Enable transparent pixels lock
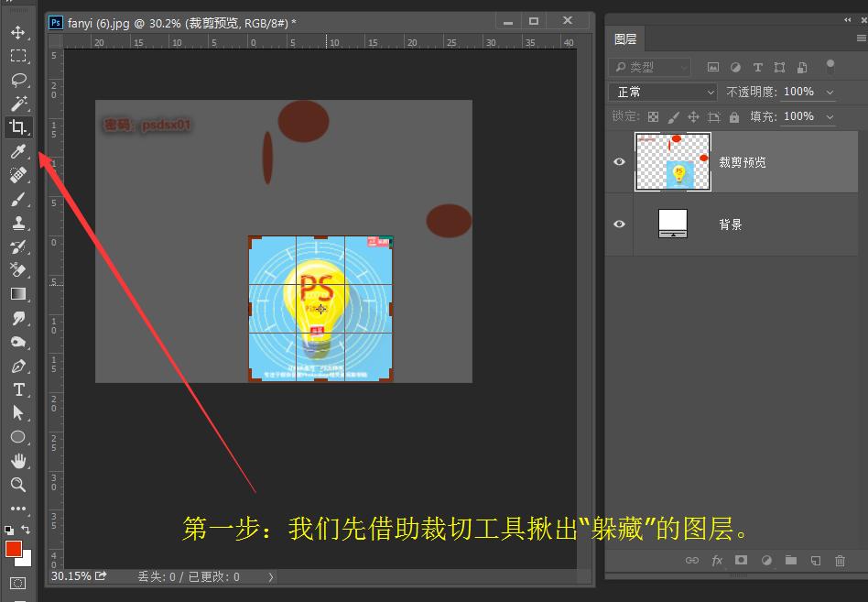This screenshot has height=602, width=868. pyautogui.click(x=652, y=116)
